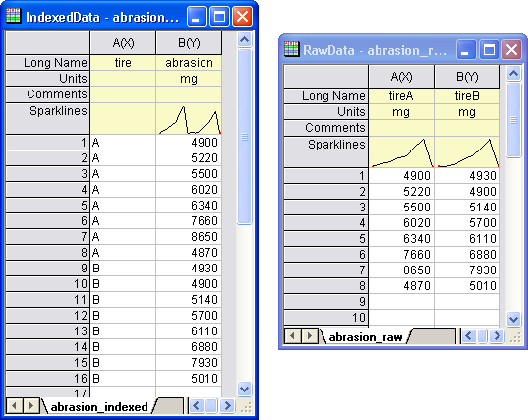Click the IndexedData window workbook icon

click(13, 16)
